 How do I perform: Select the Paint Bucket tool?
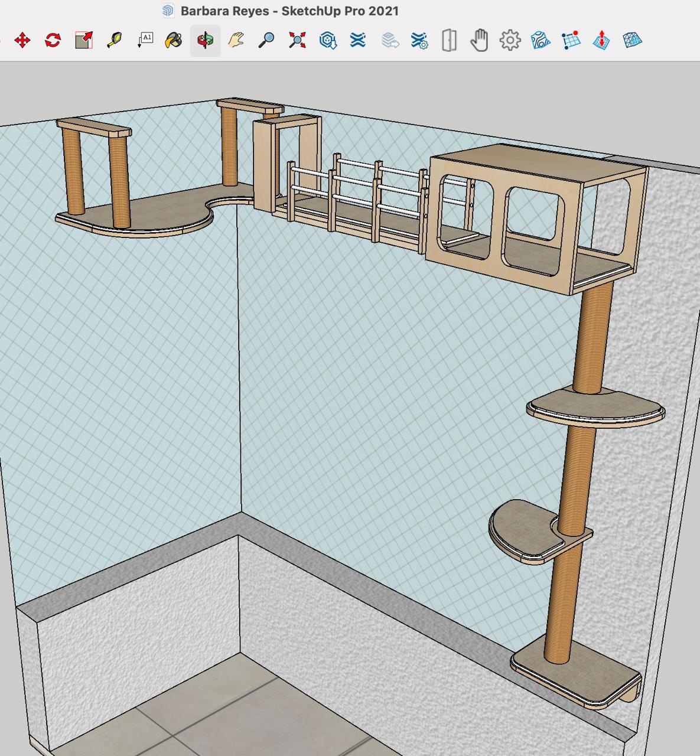click(174, 41)
